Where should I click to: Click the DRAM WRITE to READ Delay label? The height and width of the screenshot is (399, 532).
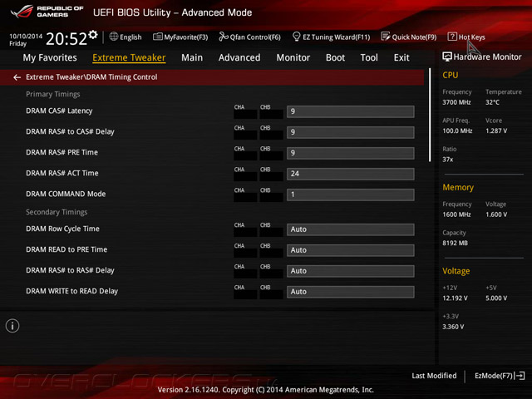pos(72,291)
